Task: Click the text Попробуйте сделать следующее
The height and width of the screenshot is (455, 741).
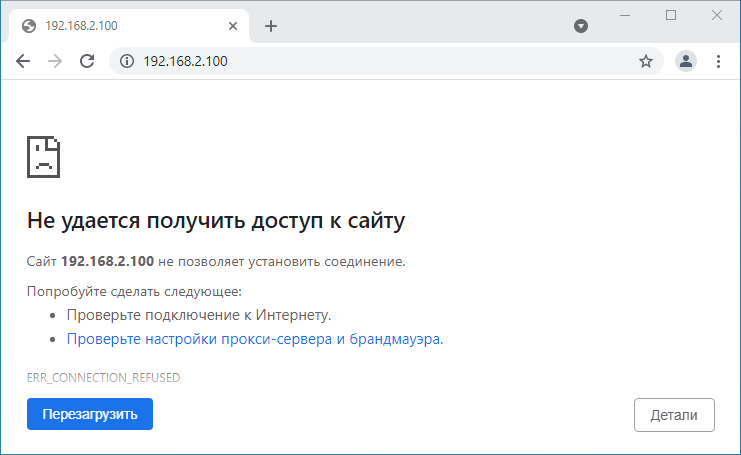Action: pos(134,292)
